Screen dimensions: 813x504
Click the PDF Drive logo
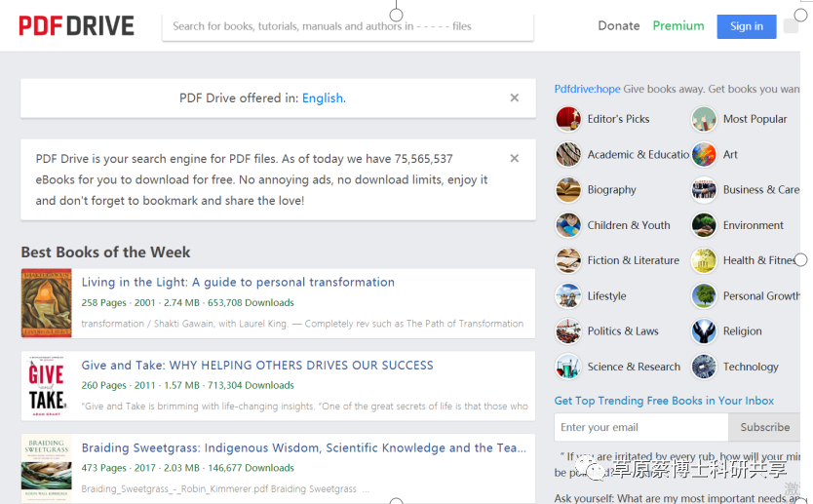(x=76, y=26)
